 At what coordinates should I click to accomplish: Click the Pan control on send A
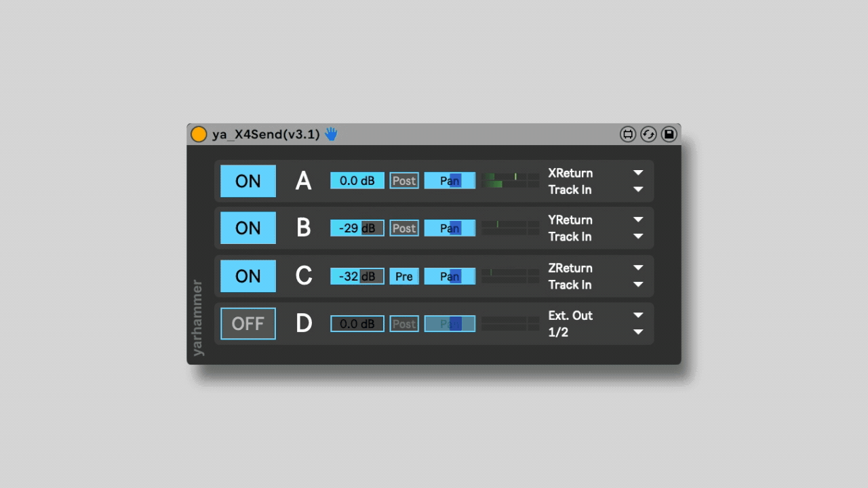coord(450,181)
